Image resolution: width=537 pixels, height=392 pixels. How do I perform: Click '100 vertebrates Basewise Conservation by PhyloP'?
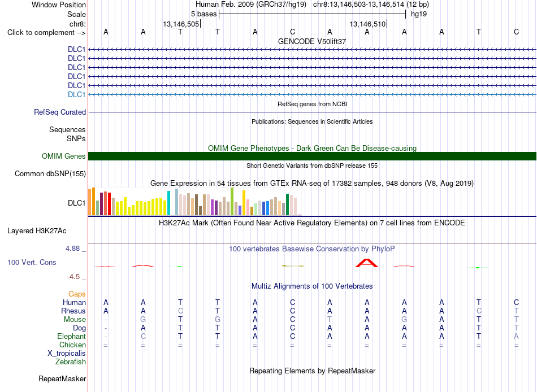click(x=312, y=249)
